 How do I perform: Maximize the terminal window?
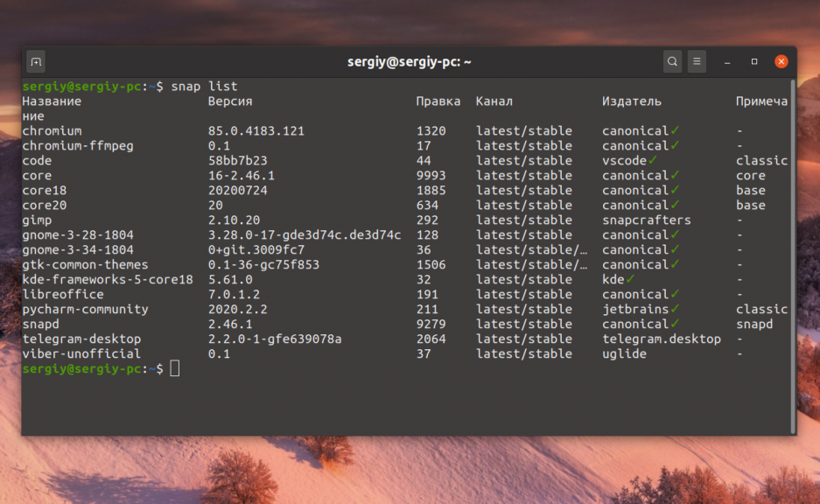[754, 62]
